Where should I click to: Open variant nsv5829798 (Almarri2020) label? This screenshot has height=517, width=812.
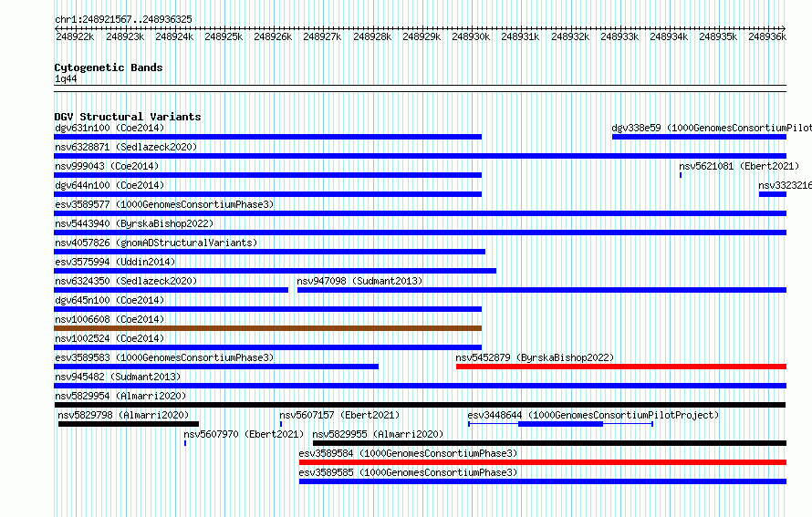(x=123, y=415)
